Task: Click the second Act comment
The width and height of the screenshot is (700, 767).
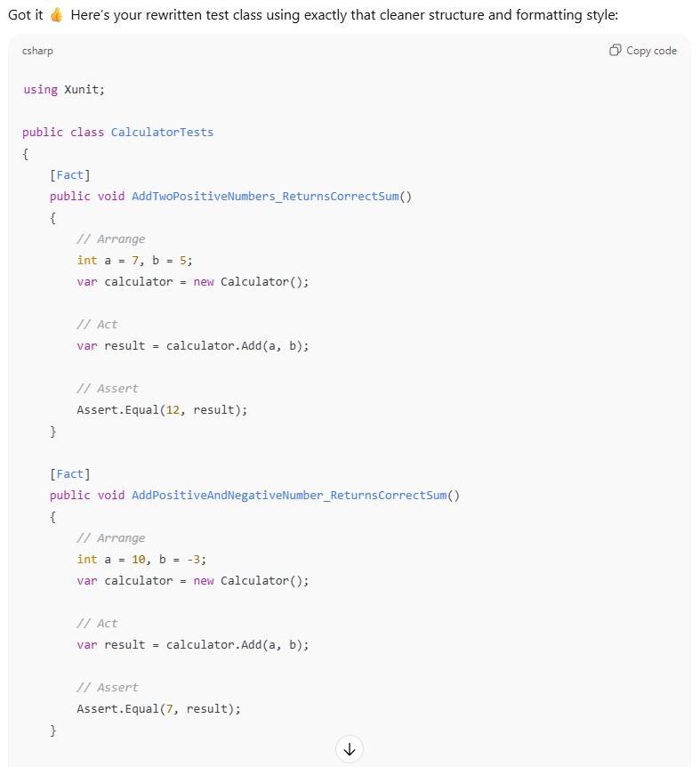Action: (97, 623)
